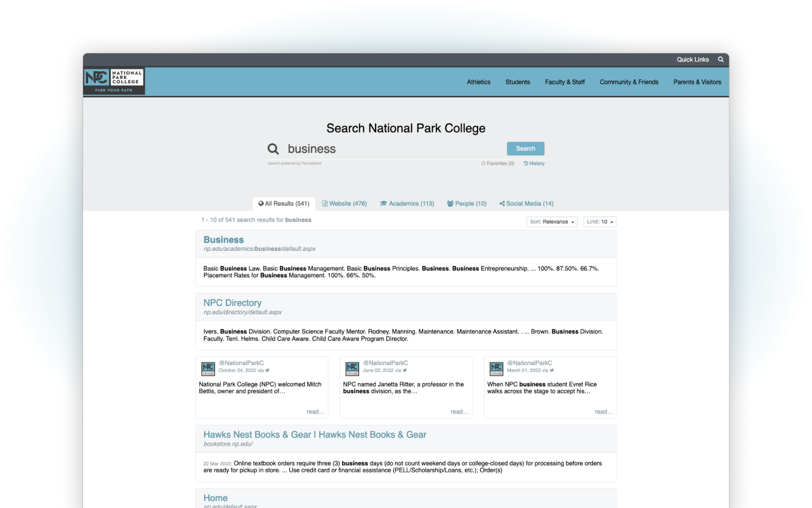Click the Search National Park College heading
The image size is (812, 508).
tap(406, 128)
